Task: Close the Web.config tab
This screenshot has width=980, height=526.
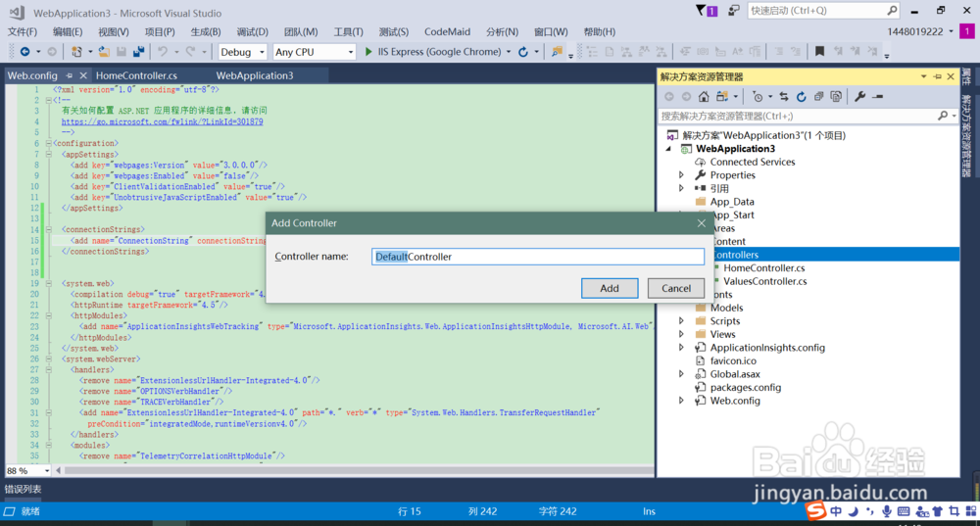Action: (83, 75)
